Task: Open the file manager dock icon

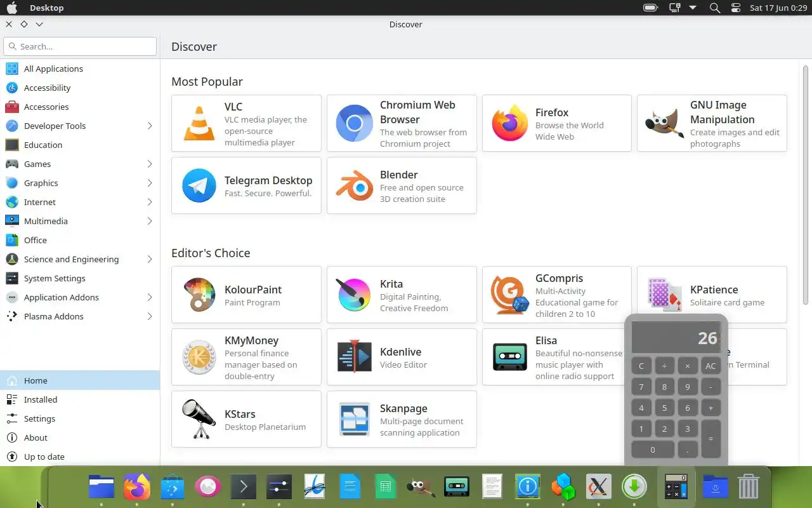Action: click(x=101, y=487)
